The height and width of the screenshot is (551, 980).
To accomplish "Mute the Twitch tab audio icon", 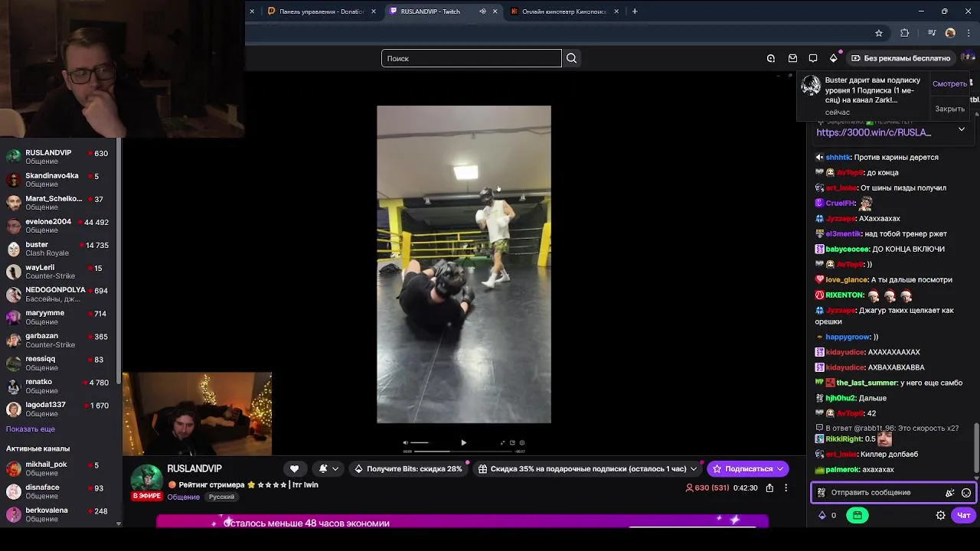I will point(482,11).
